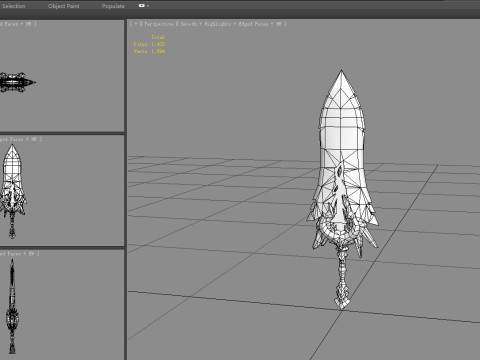Click the Polys count statistic text
The image size is (480, 360).
pyautogui.click(x=149, y=44)
